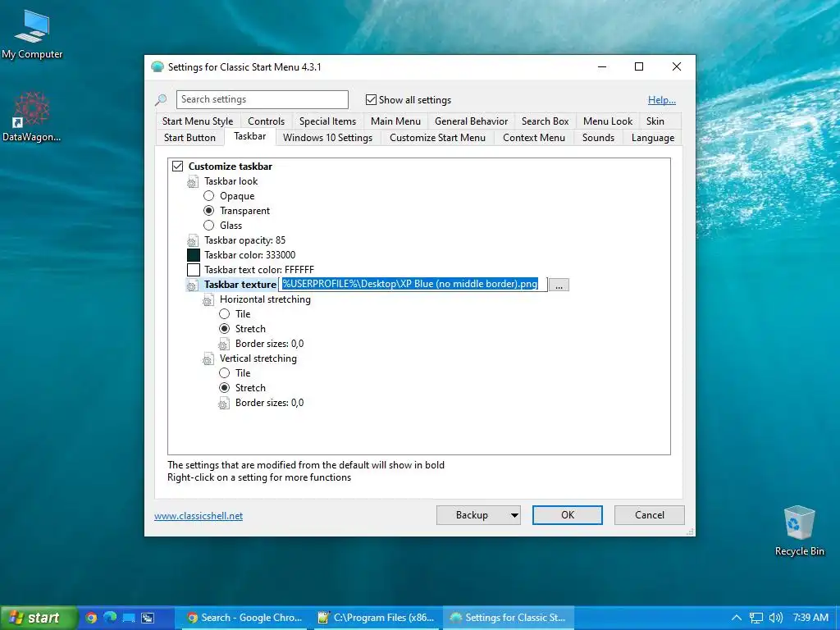Click the Taskbar opacity settings icon
This screenshot has width=840, height=630.
pos(192,240)
